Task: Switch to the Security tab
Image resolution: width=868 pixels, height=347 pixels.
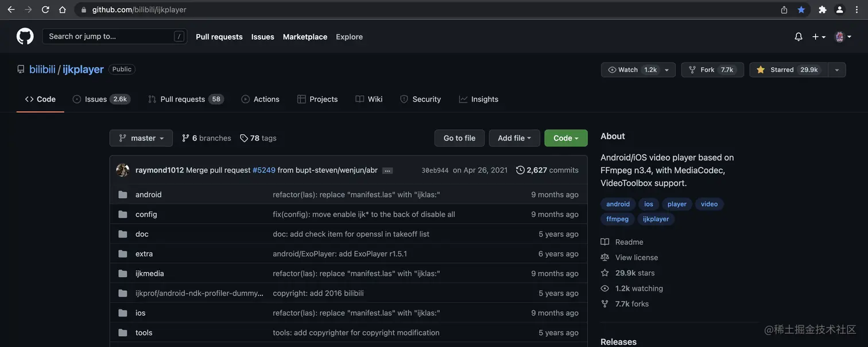Action: [x=421, y=99]
